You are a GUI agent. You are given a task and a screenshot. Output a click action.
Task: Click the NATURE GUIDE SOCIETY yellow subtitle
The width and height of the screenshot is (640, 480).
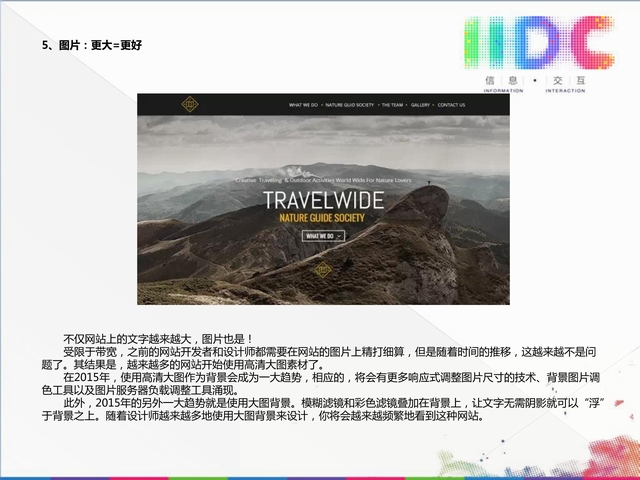pos(322,218)
